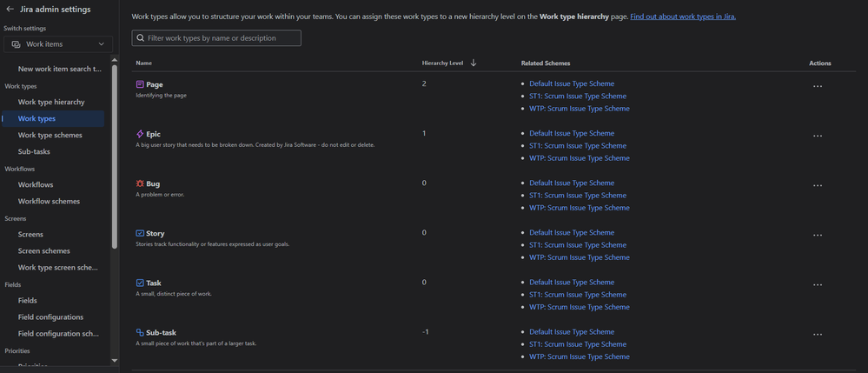Viewport: 868px width, 373px height.
Task: Click hierarchy level value -1
Action: 425,332
